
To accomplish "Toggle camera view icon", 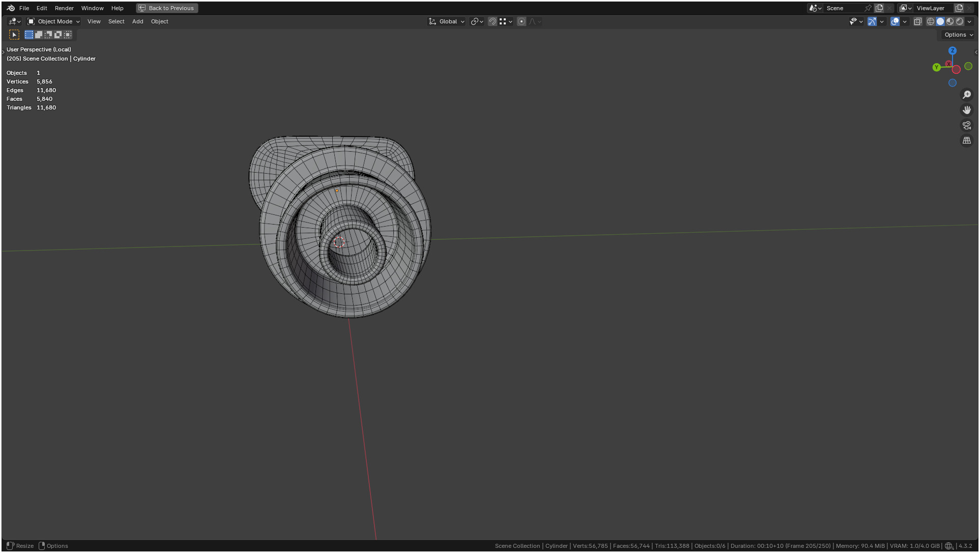I will (x=967, y=125).
